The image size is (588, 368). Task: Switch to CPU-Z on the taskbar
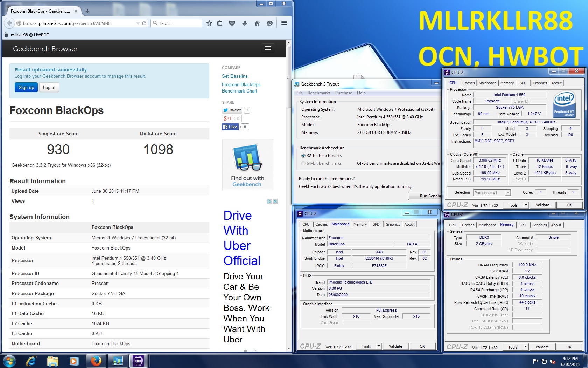pyautogui.click(x=139, y=361)
